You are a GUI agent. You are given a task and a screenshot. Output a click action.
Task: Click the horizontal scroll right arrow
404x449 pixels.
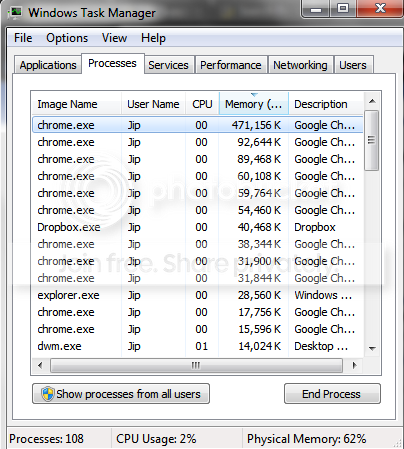[x=354, y=365]
